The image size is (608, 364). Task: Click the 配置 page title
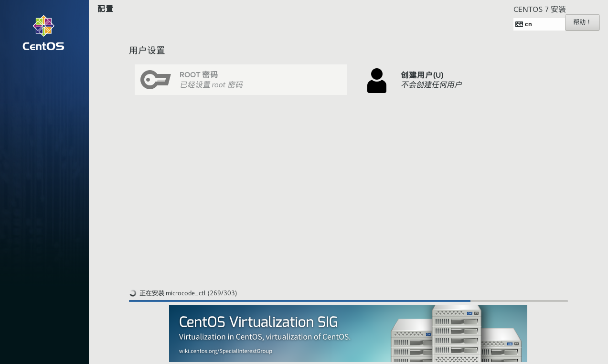[x=106, y=9]
